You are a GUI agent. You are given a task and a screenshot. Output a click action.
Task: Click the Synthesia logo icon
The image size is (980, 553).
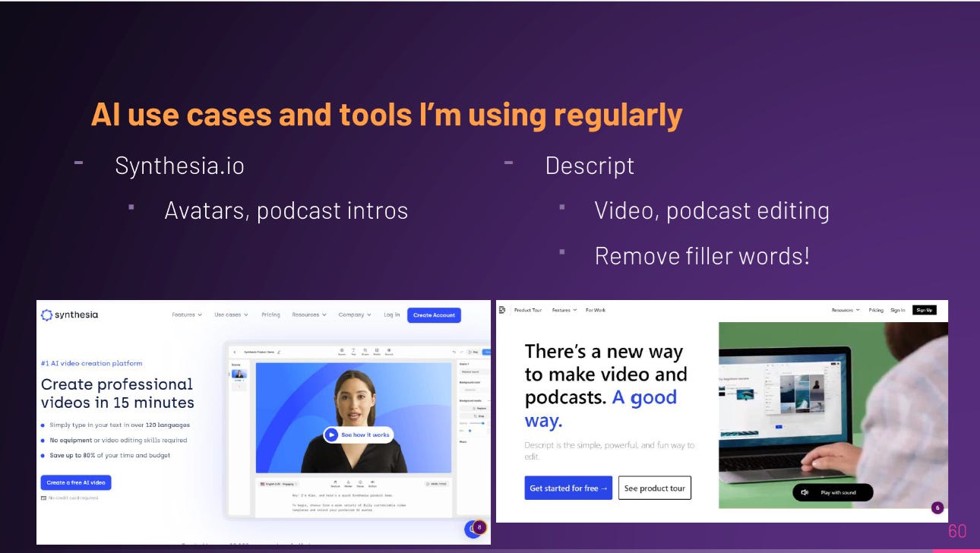point(46,314)
